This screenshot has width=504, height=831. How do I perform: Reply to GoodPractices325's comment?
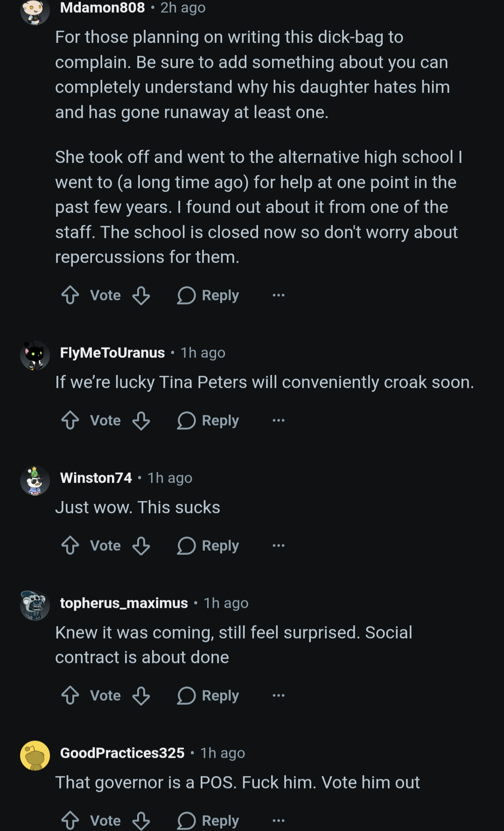point(208,821)
